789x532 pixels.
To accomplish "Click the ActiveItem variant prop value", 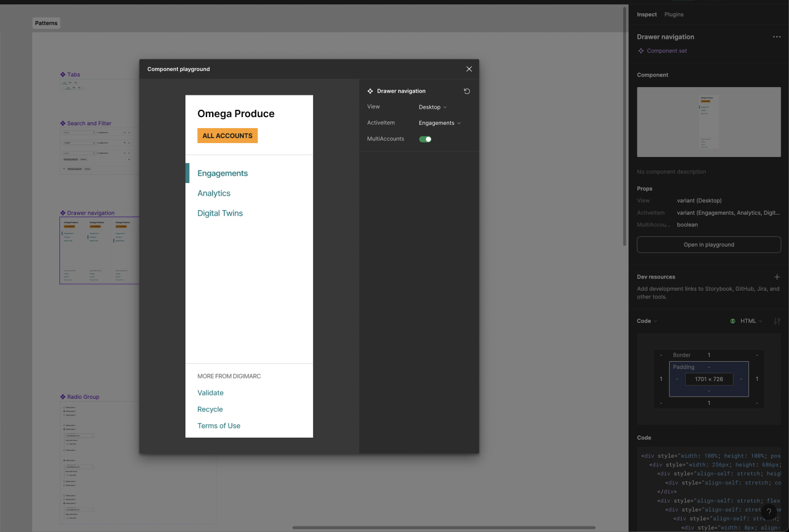I will (x=728, y=213).
